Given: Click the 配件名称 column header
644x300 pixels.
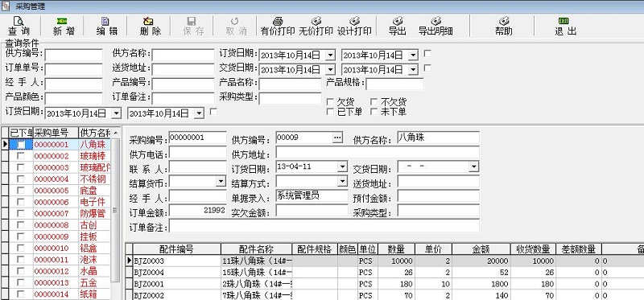Looking at the screenshot, I should 256,249.
